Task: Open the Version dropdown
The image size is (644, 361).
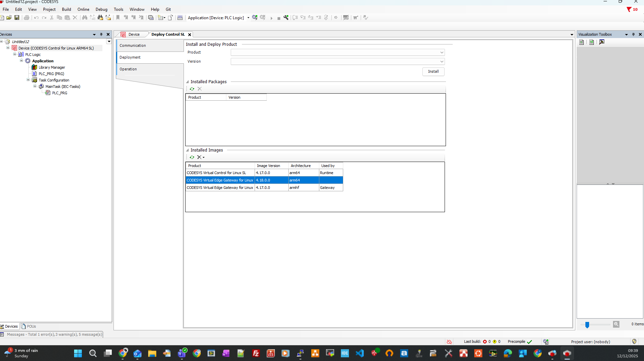Action: 442,62
